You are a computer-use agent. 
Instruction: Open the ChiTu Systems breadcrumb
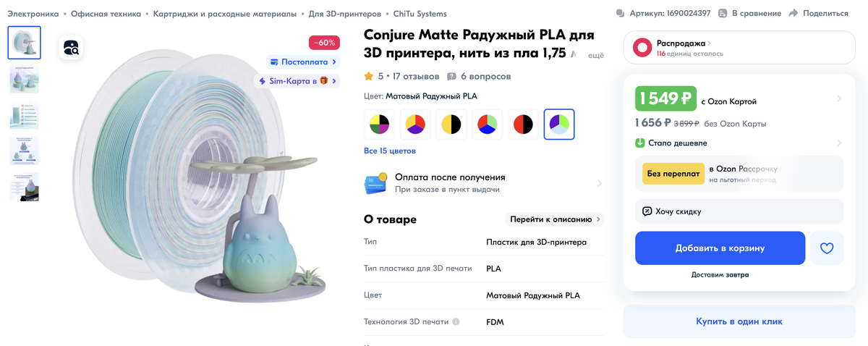click(420, 14)
